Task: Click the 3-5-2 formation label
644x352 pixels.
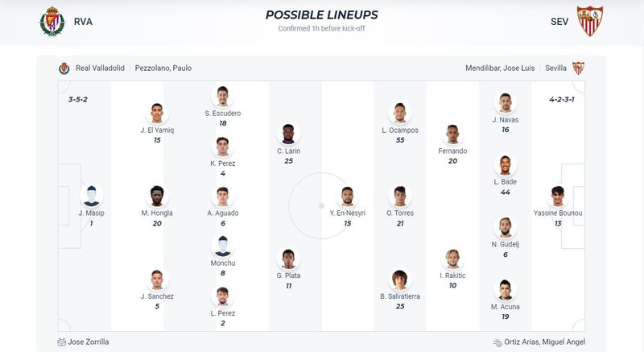Action: pyautogui.click(x=77, y=99)
